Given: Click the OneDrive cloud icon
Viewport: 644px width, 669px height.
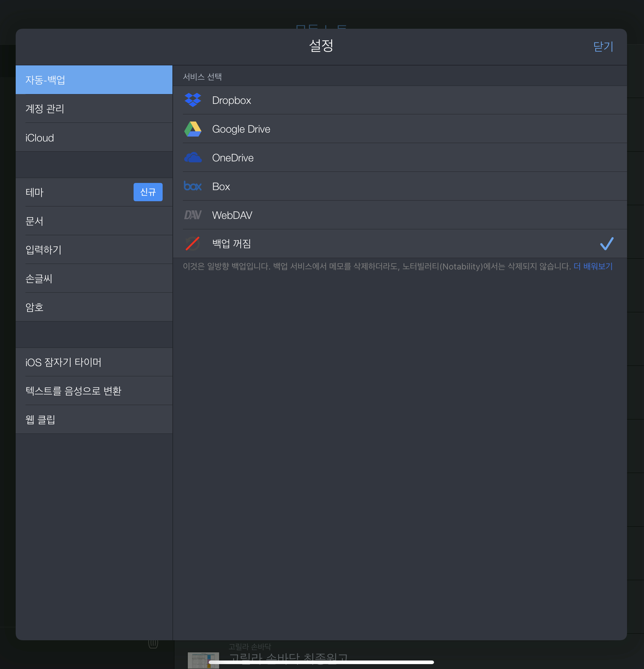Looking at the screenshot, I should [x=193, y=158].
